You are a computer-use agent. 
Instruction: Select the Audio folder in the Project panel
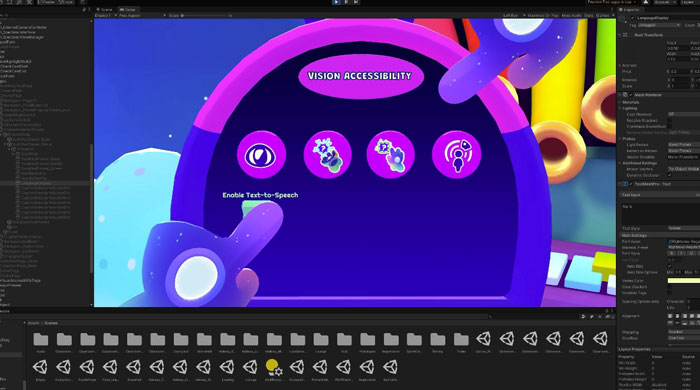point(41,343)
